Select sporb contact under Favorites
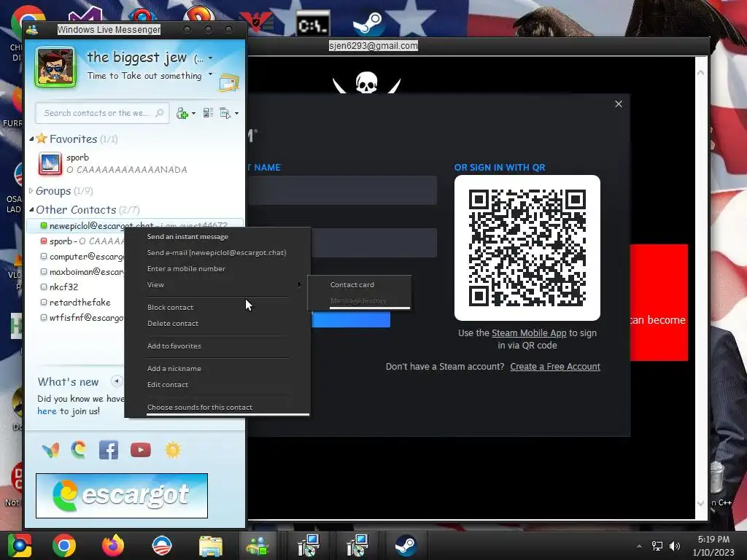 136,163
